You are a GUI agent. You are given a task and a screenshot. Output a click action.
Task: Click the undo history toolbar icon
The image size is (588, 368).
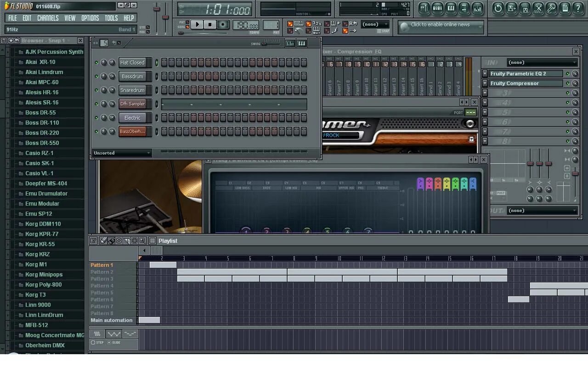498,8
